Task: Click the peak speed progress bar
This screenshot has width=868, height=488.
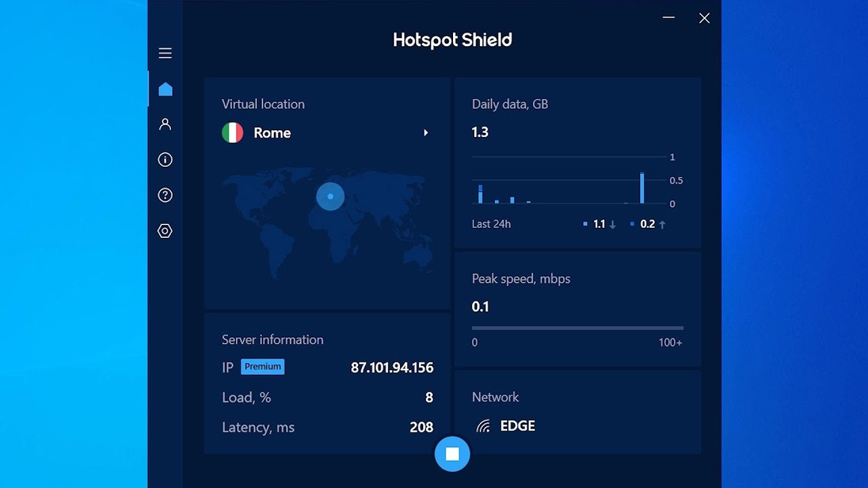Action: [578, 328]
